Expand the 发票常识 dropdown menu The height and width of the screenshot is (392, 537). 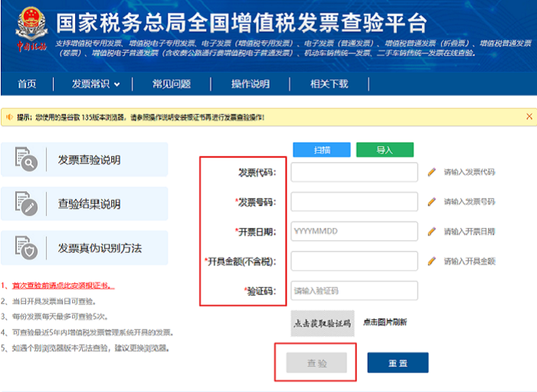click(x=96, y=84)
